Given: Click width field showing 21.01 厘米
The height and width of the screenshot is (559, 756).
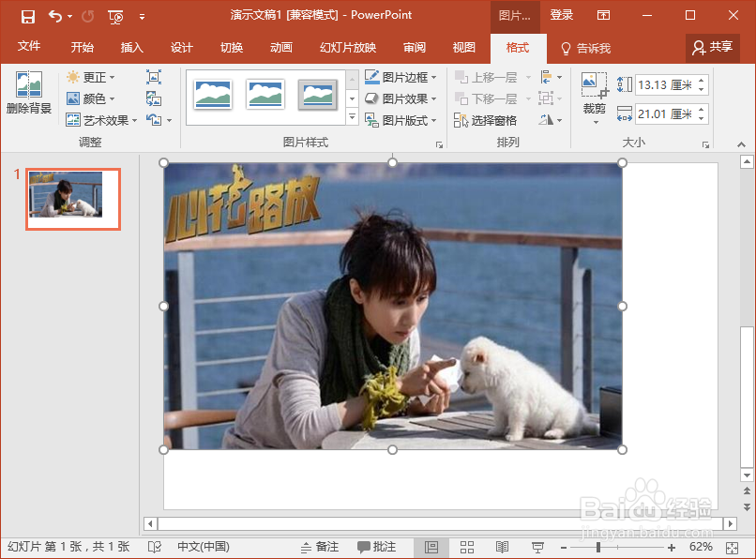Looking at the screenshot, I should pyautogui.click(x=665, y=113).
